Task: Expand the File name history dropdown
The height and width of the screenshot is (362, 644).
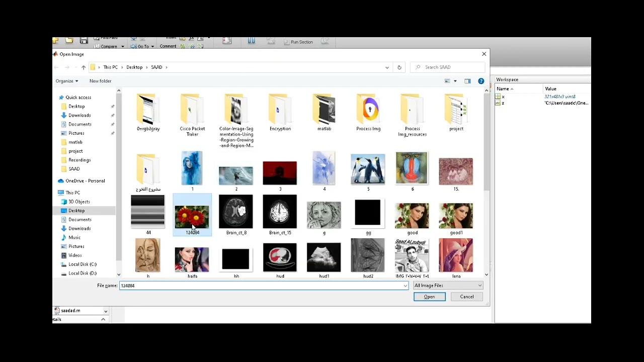Action: (x=405, y=286)
